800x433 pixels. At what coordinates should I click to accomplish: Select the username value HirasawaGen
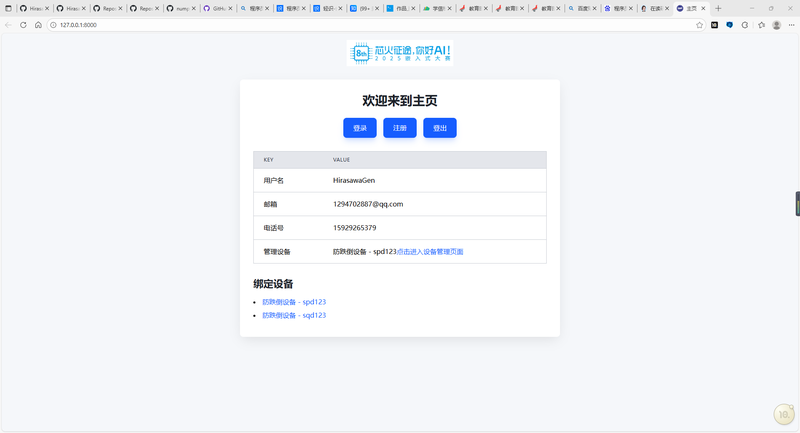354,181
